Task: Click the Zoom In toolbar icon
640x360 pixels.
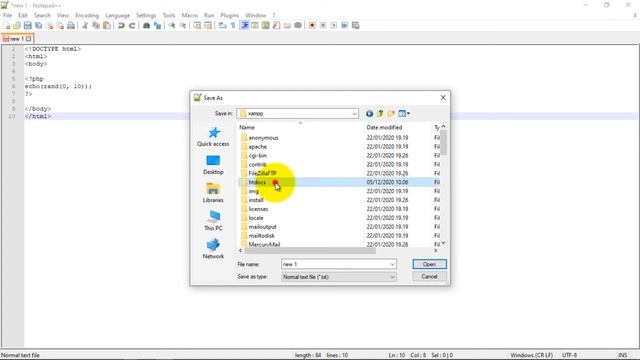Action: tap(172, 25)
